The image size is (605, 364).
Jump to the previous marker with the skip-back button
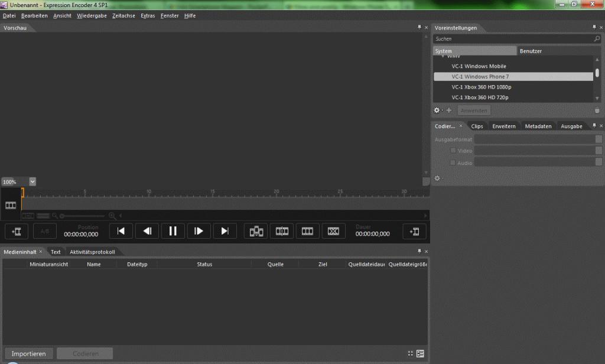tap(121, 231)
